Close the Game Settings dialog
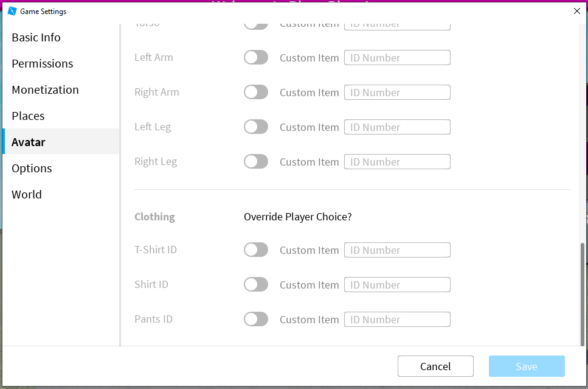Screen dimensions: 588x389 tap(576, 11)
